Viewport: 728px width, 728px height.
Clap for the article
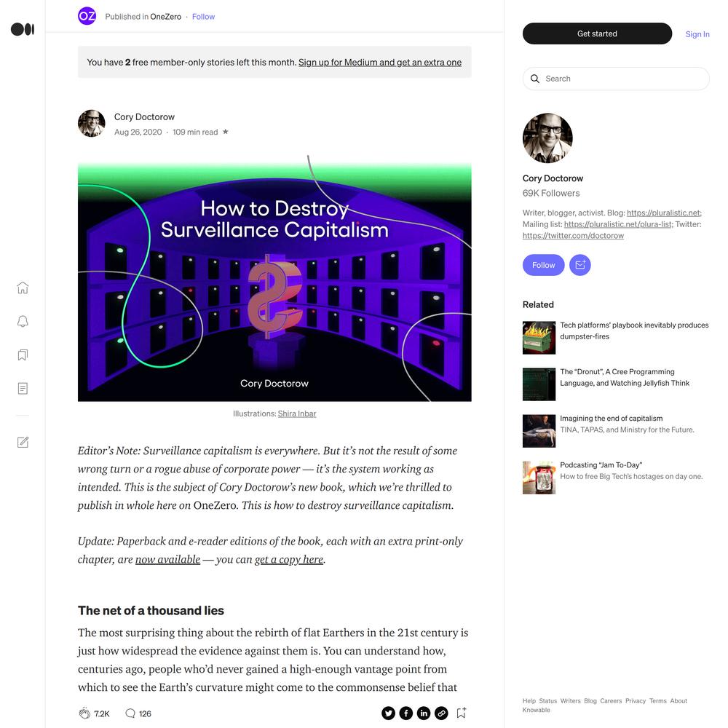coord(84,713)
